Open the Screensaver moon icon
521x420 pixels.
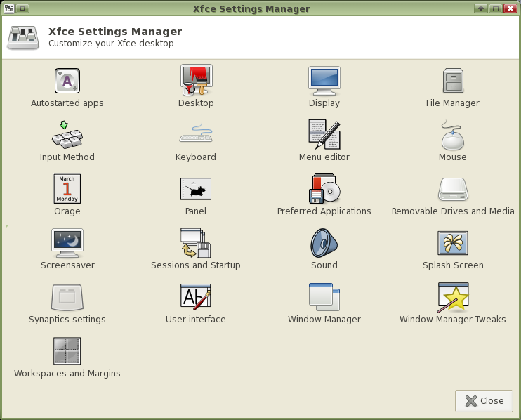pos(67,243)
